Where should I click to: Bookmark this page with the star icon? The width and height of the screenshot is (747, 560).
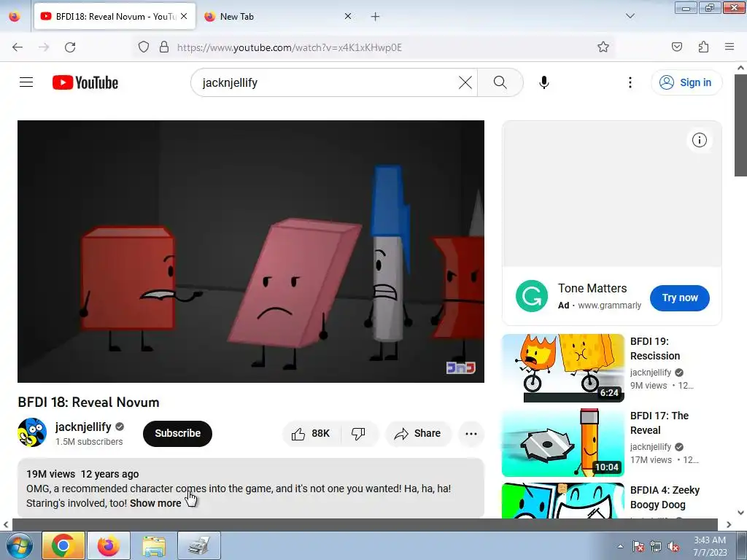(603, 47)
